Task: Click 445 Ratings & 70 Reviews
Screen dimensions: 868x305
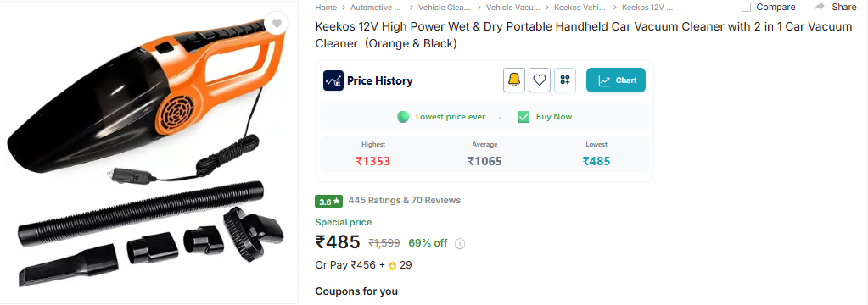Action: pos(405,200)
